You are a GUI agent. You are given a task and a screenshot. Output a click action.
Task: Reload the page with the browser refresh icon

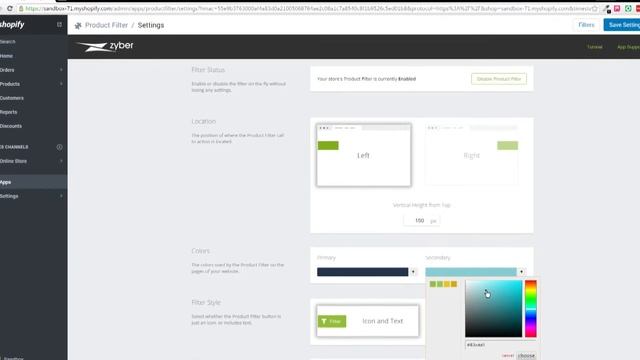pos(9,8)
